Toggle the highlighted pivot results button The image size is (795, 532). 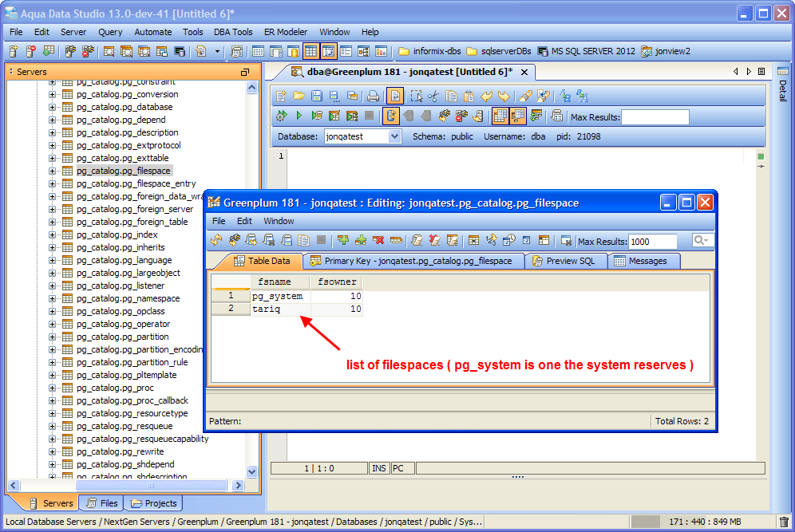pos(329,51)
